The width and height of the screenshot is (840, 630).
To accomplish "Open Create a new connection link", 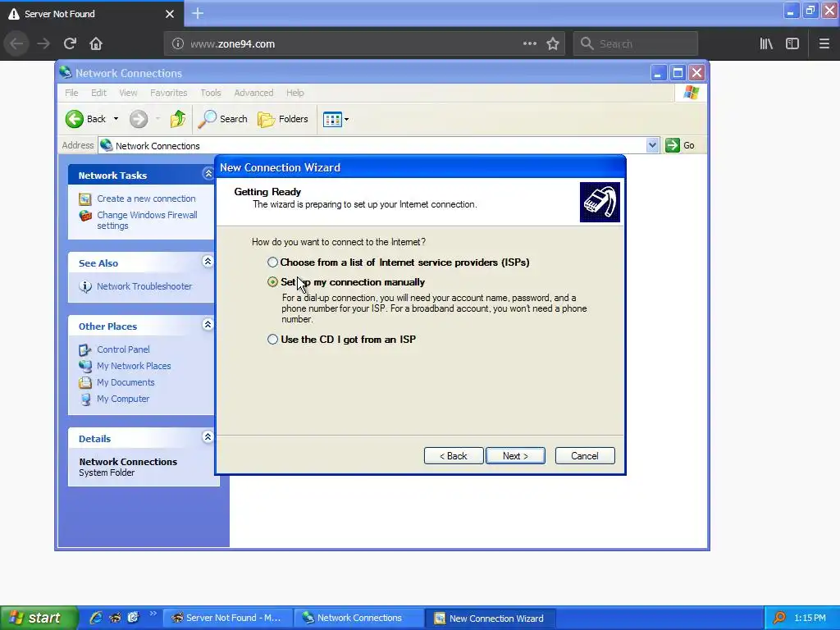I will click(146, 199).
